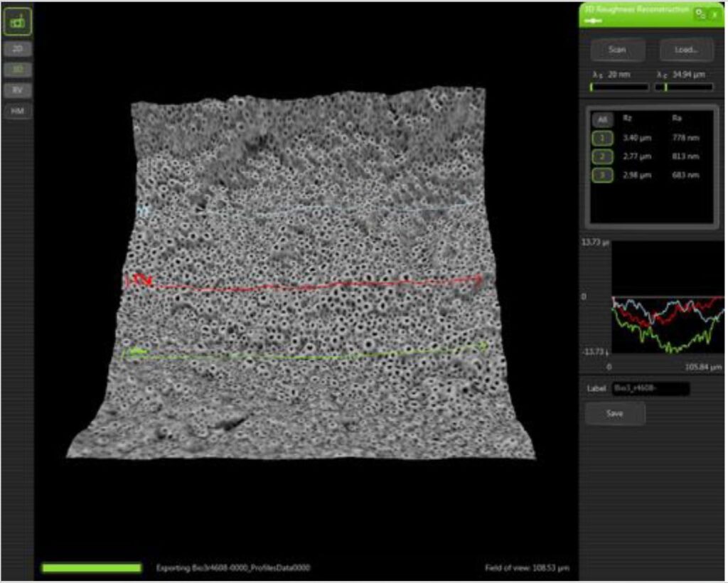Toggle profile 1 in the results table
The image size is (728, 583).
click(602, 138)
